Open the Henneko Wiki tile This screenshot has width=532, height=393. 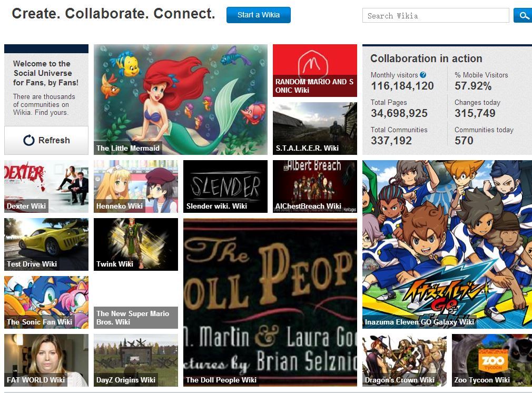(136, 186)
